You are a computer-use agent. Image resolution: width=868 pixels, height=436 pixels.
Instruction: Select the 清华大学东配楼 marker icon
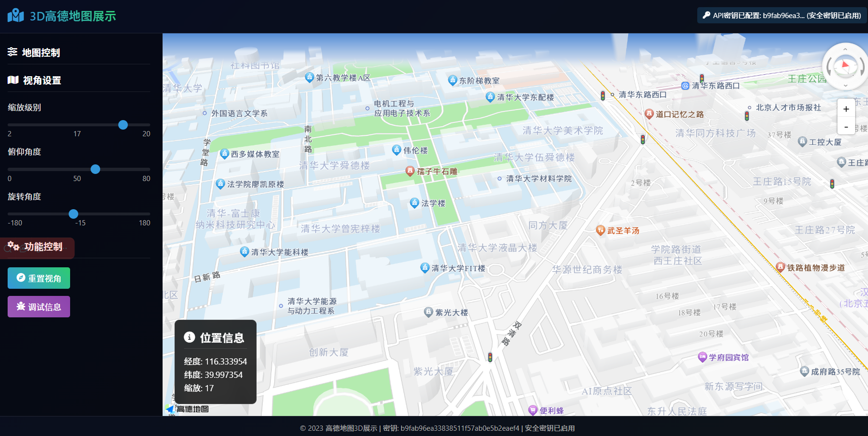[490, 97]
